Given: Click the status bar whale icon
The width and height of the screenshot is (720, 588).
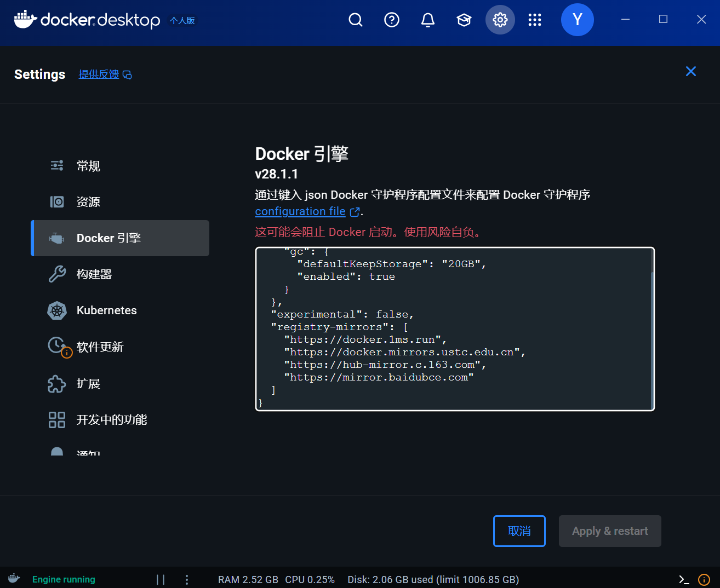Looking at the screenshot, I should [14, 579].
